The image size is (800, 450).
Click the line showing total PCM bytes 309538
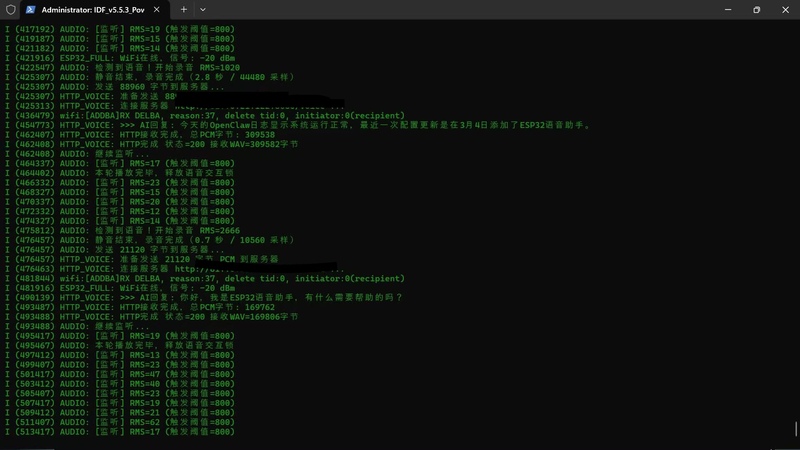click(x=140, y=135)
